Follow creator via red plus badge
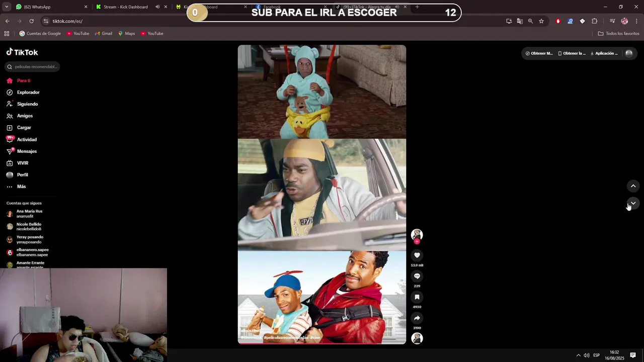The height and width of the screenshot is (362, 644). (417, 241)
